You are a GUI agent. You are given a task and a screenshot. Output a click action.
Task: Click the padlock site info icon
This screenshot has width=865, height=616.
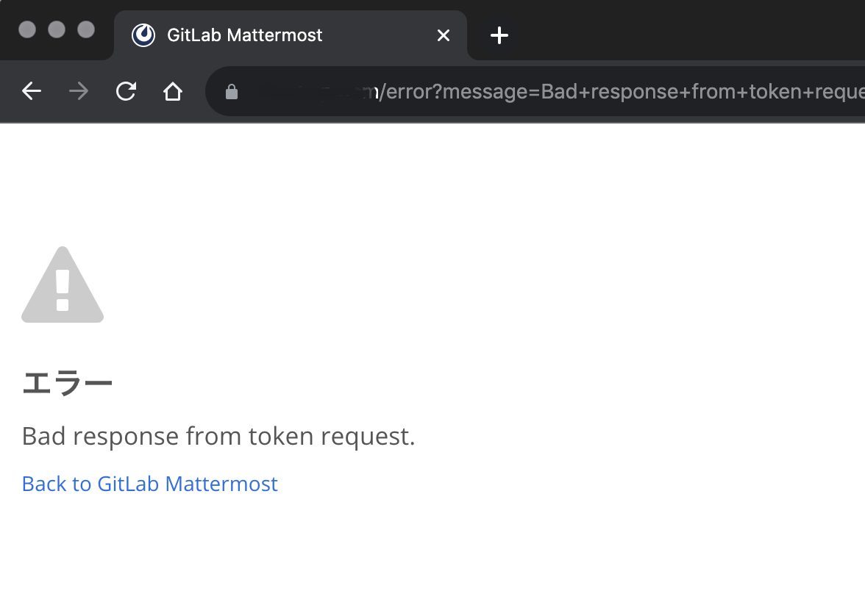point(232,92)
